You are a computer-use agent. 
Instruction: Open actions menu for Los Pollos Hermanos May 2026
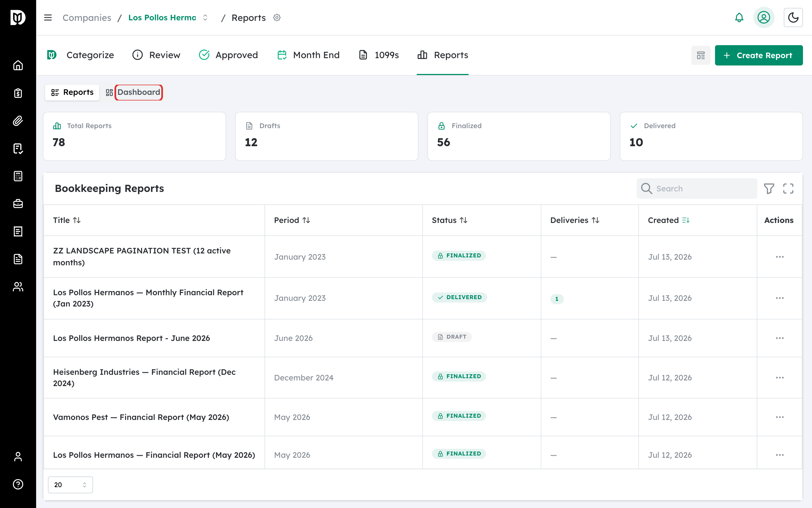click(780, 455)
